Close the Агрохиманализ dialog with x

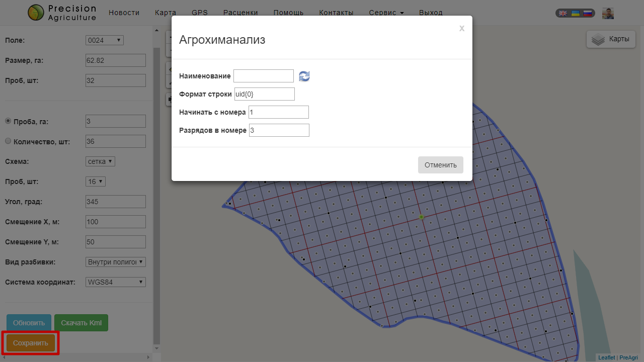[x=461, y=29]
